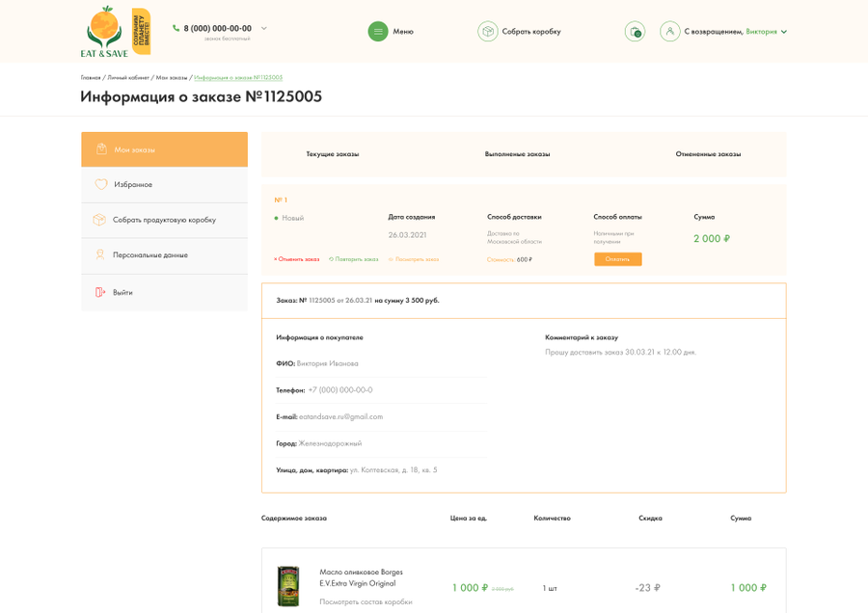The image size is (868, 613).
Task: Switch to Выполненные заказы tab
Action: (x=518, y=154)
